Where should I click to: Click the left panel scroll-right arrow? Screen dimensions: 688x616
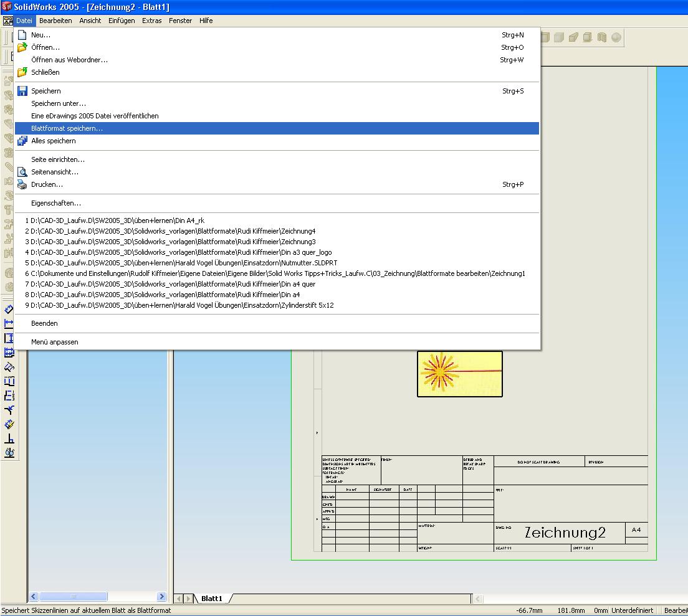(x=161, y=596)
